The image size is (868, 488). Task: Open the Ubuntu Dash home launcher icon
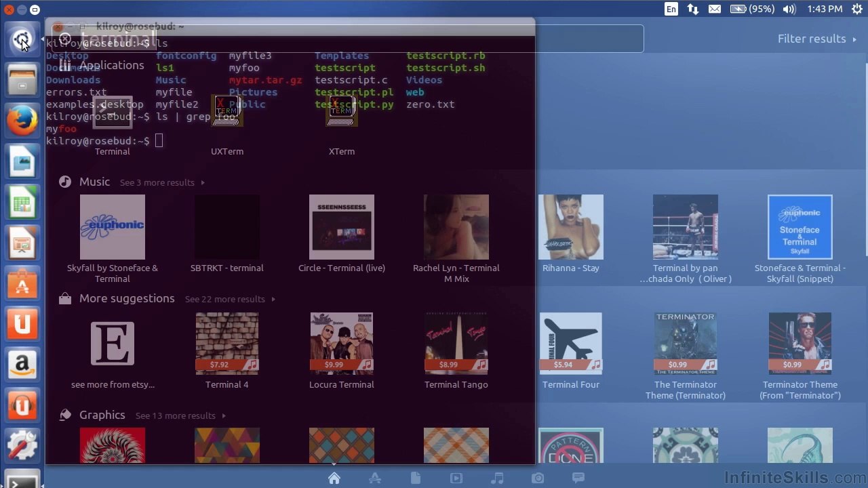click(x=22, y=40)
